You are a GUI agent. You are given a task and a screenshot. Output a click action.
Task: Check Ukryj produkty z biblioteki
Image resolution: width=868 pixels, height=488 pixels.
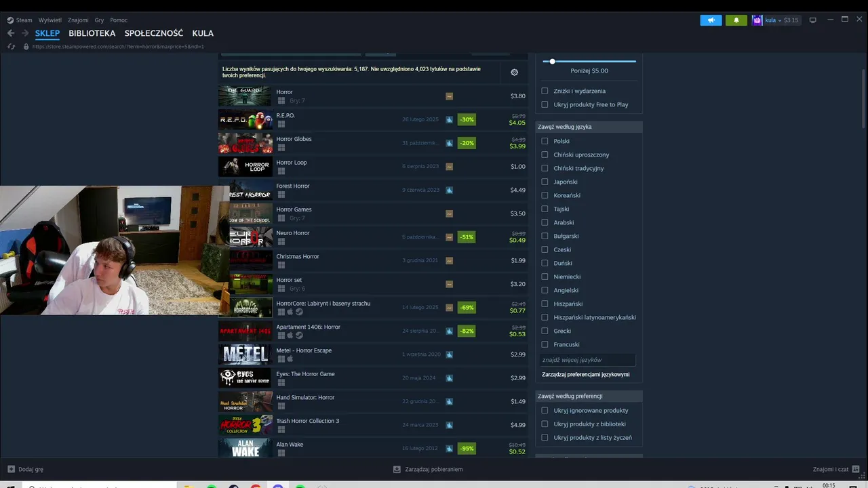[x=545, y=424]
